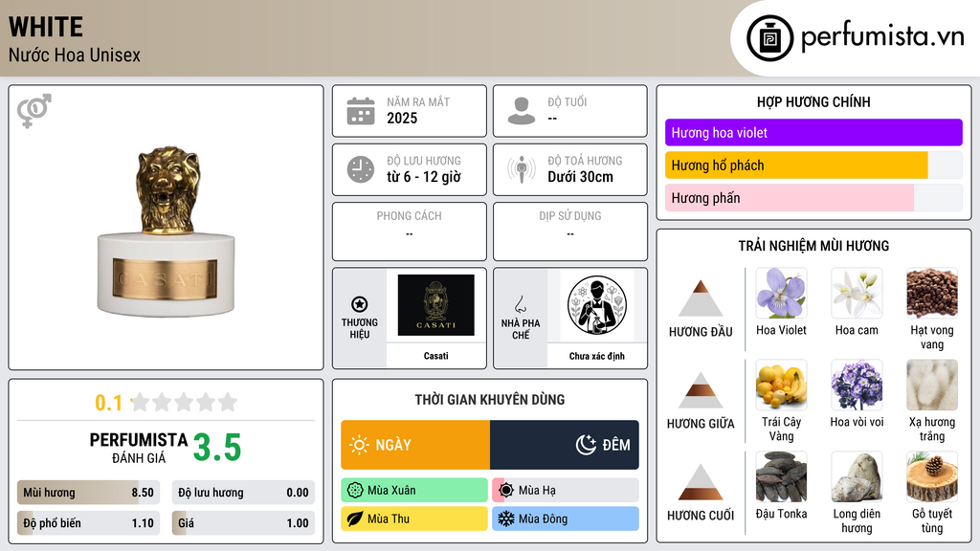Click the Casati brand logo image
This screenshot has height=551, width=980.
(x=435, y=305)
